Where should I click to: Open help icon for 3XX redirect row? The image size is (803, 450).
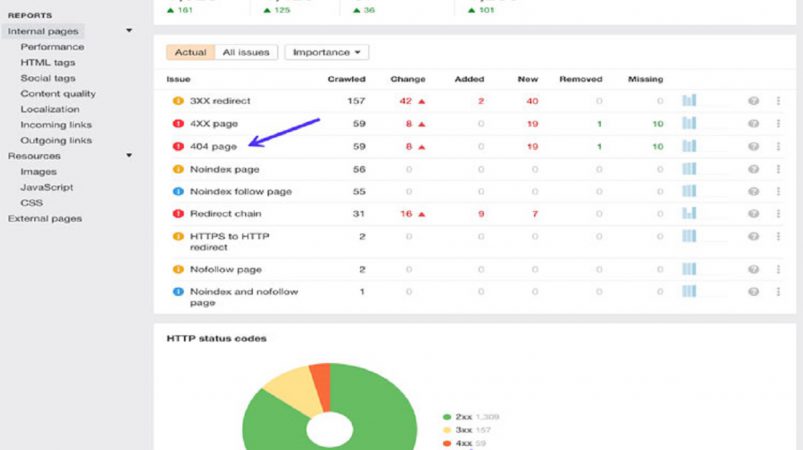[x=753, y=101]
